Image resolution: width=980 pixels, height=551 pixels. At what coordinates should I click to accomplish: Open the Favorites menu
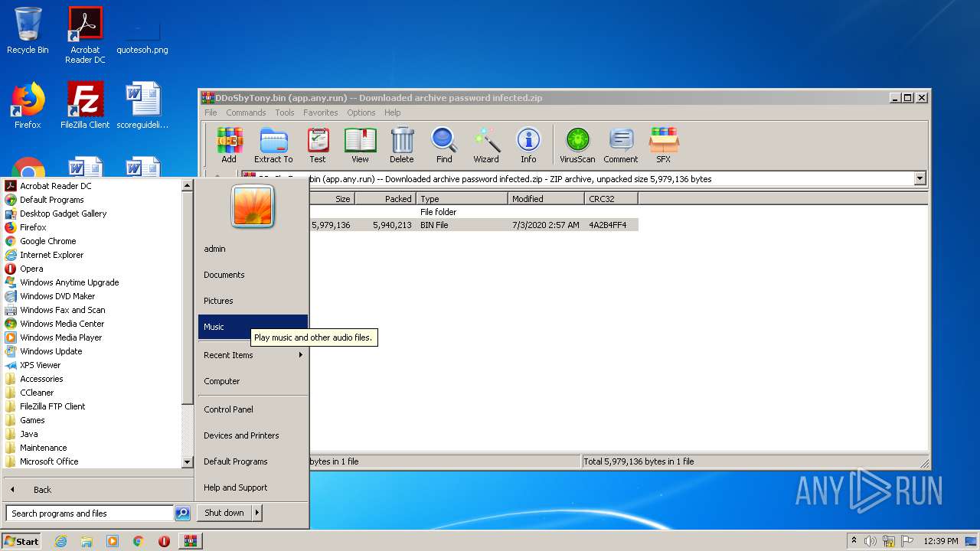tap(321, 112)
